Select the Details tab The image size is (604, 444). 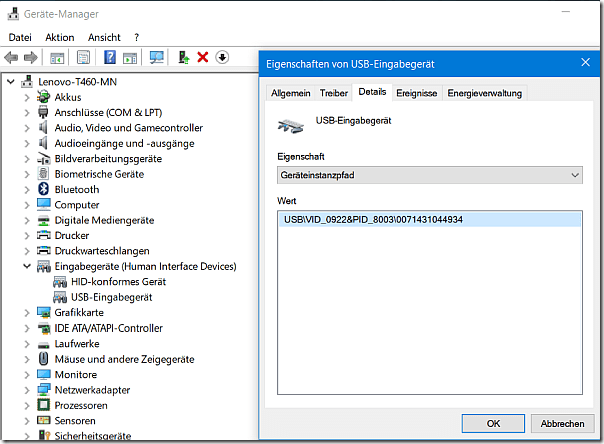coord(372,92)
